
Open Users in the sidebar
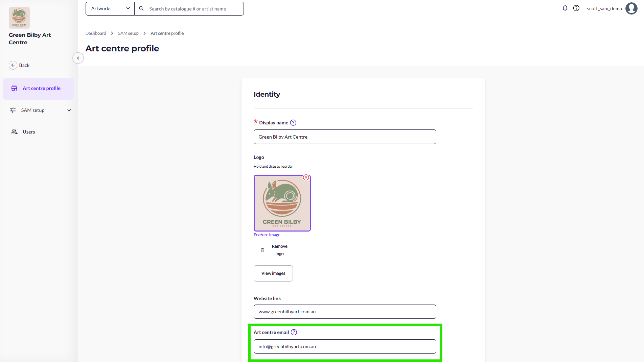click(29, 132)
